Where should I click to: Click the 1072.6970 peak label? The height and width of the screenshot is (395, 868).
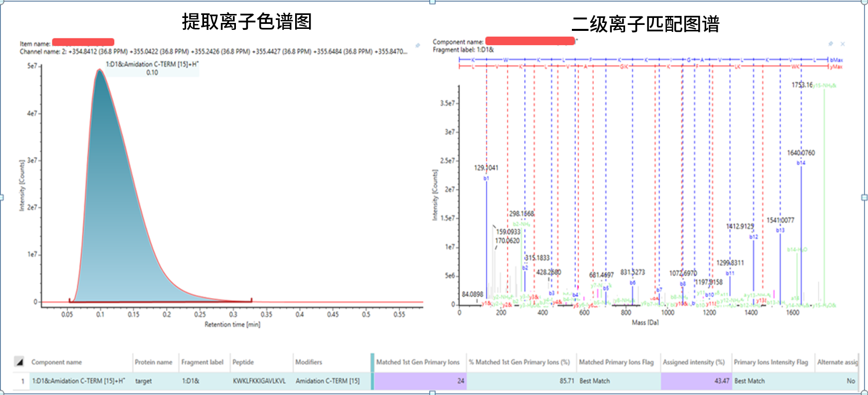[x=683, y=273]
